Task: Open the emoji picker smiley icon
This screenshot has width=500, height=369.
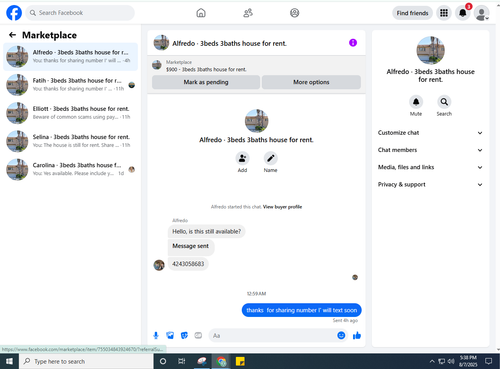Action: click(x=341, y=335)
